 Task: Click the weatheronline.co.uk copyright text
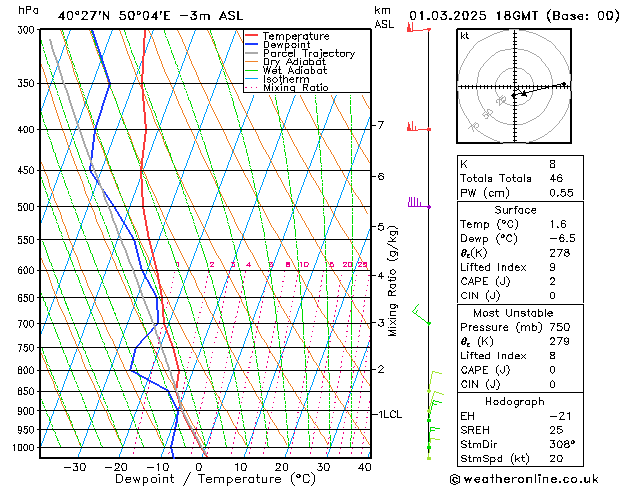coord(524,479)
